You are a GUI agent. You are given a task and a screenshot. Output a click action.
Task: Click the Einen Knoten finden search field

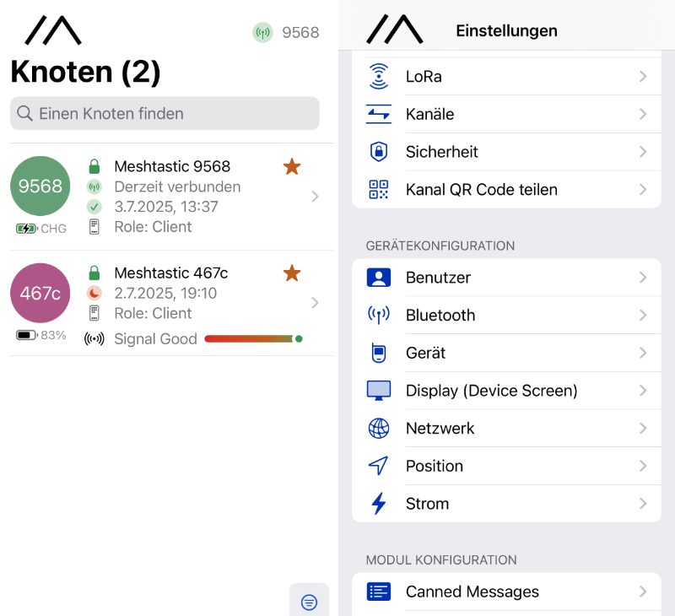[x=165, y=113]
